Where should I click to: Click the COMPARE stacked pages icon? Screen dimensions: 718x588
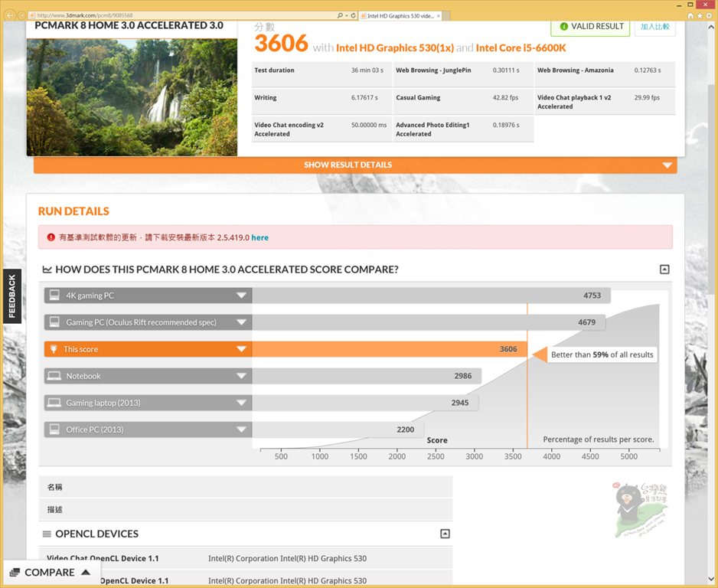pos(15,573)
